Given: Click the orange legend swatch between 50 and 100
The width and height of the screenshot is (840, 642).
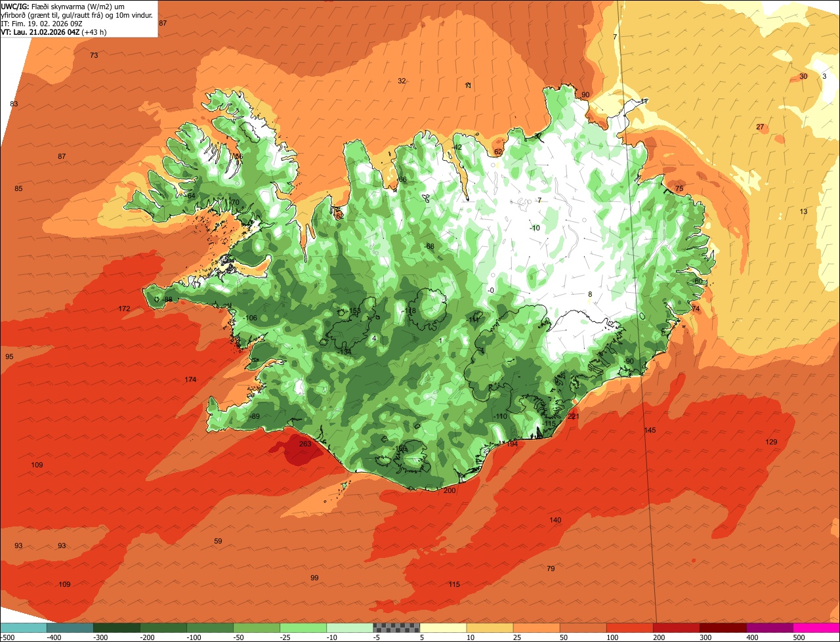Looking at the screenshot, I should pyautogui.click(x=583, y=628).
